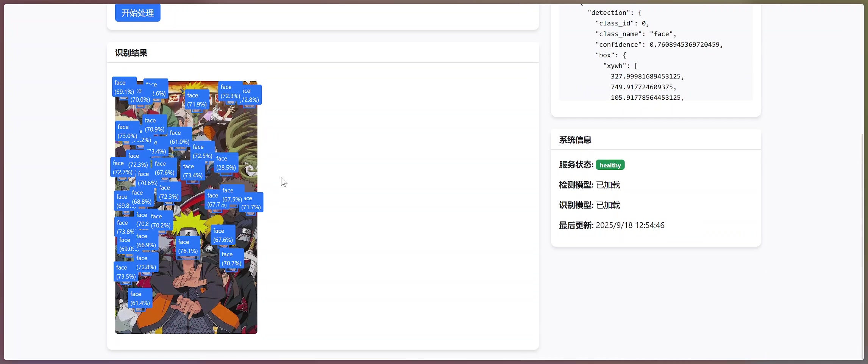The height and width of the screenshot is (364, 868).
Task: Click the face (71.9%) detection label
Action: pos(197,99)
